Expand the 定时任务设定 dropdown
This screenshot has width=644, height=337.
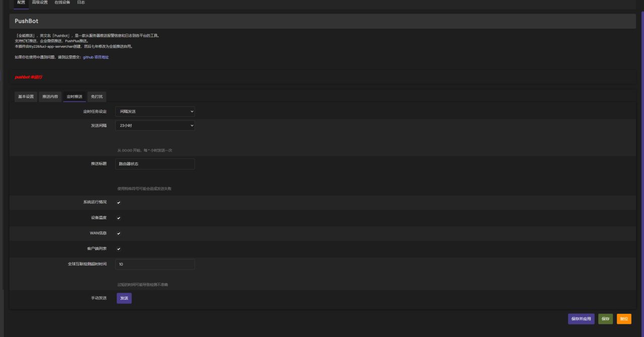pyautogui.click(x=155, y=112)
